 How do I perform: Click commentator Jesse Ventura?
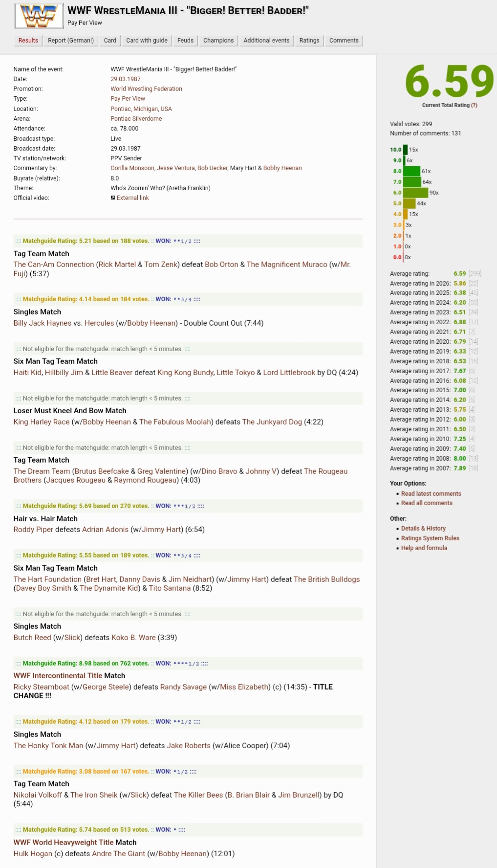(x=176, y=168)
